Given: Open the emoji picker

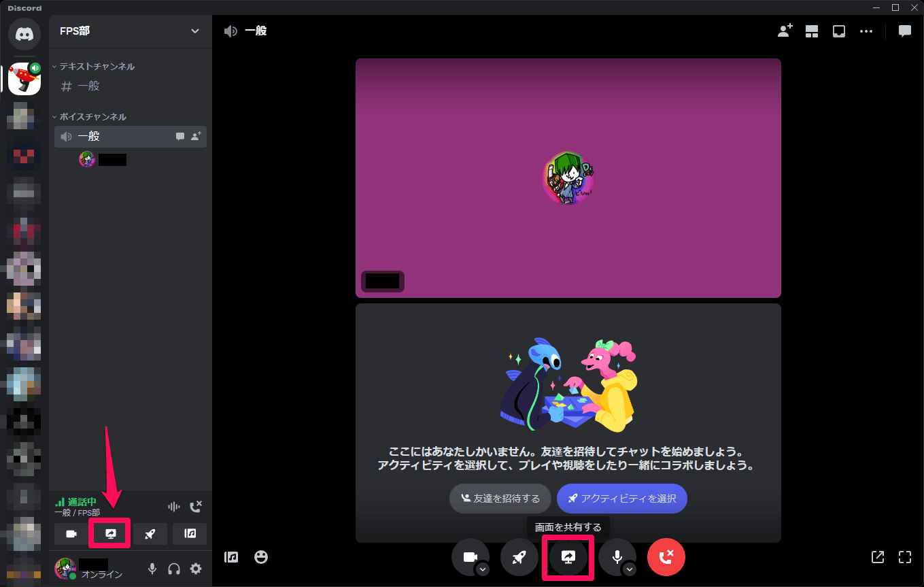Looking at the screenshot, I should tap(261, 557).
